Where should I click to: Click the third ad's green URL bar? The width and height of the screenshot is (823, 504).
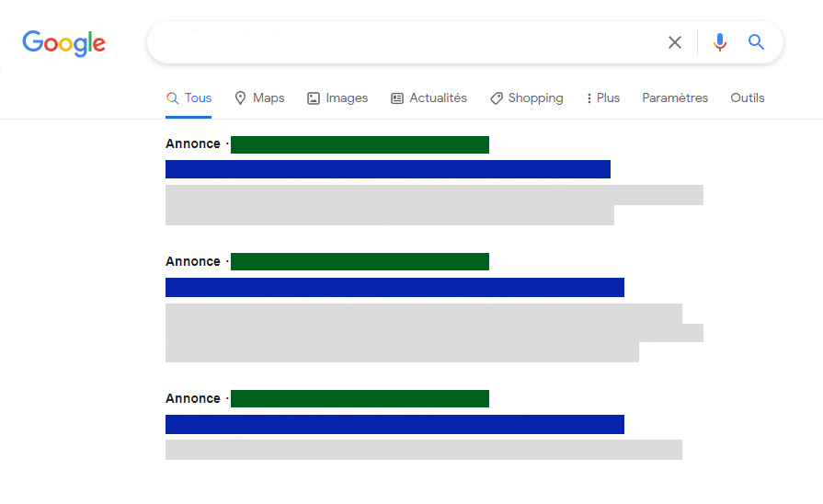(360, 398)
